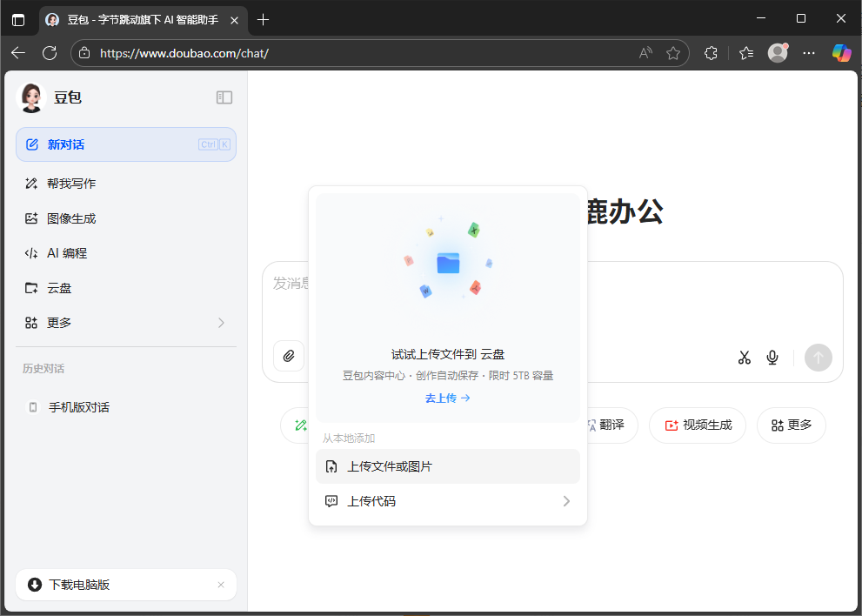862x616 pixels.
Task: Expand the 上传代码 submenu arrow
Action: pyautogui.click(x=566, y=501)
